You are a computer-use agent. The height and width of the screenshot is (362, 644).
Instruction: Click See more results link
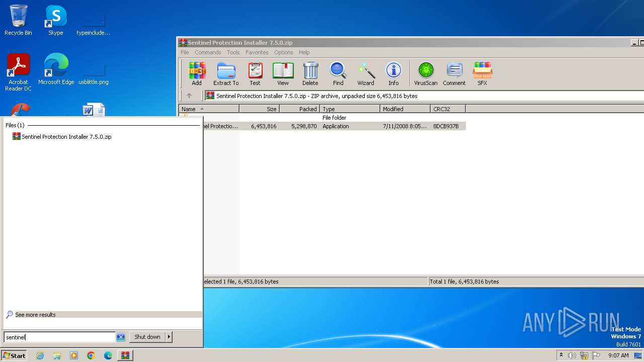35,315
